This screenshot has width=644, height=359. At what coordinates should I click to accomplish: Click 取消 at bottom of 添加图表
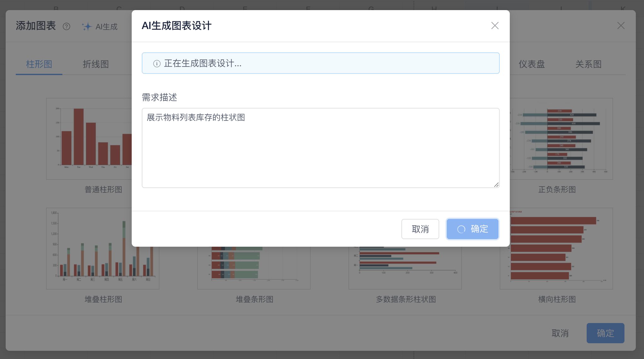click(x=560, y=333)
